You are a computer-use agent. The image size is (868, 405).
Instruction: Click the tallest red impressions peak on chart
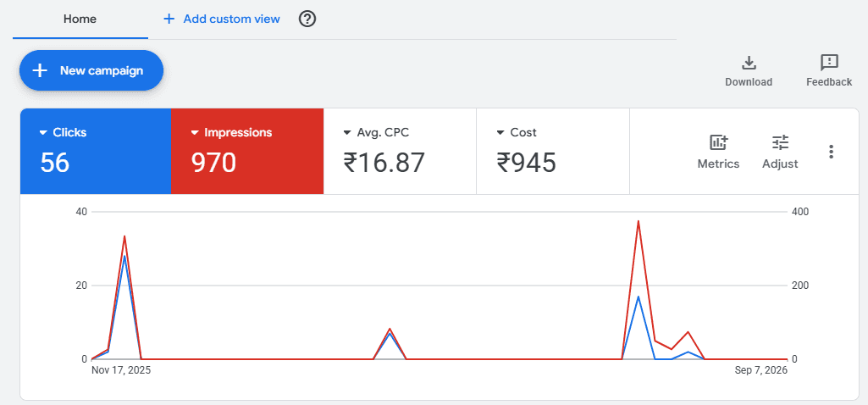click(x=639, y=221)
